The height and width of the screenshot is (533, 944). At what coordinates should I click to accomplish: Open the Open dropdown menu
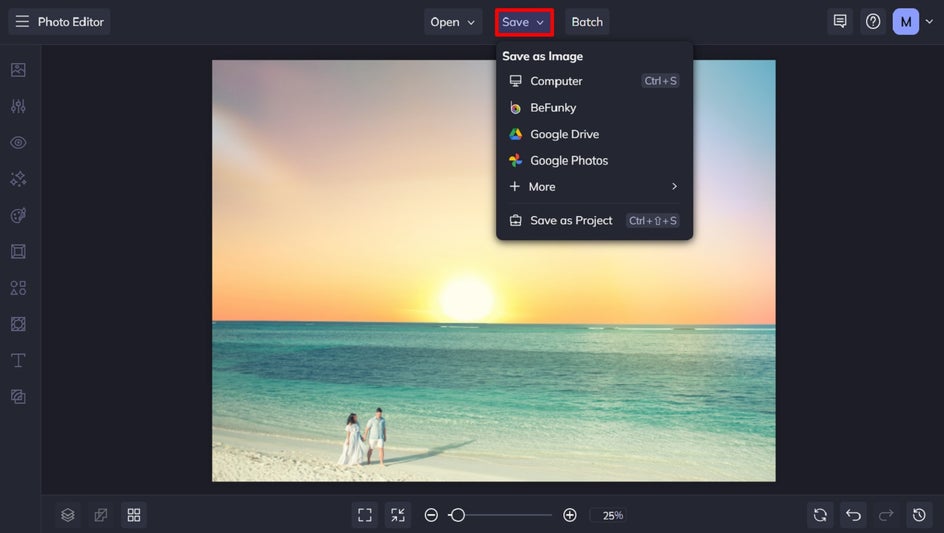pyautogui.click(x=453, y=22)
